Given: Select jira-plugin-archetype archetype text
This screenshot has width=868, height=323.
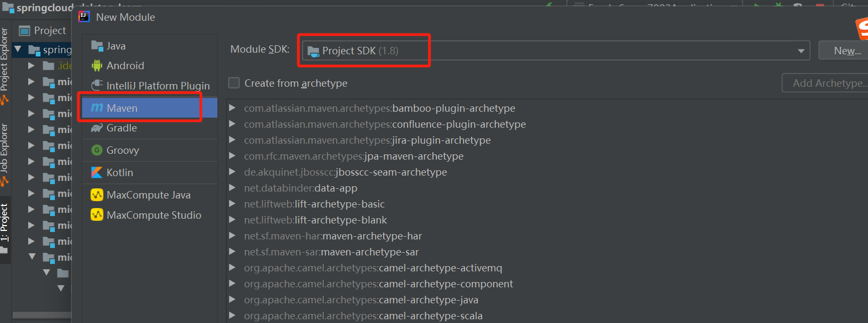Looking at the screenshot, I should [367, 140].
